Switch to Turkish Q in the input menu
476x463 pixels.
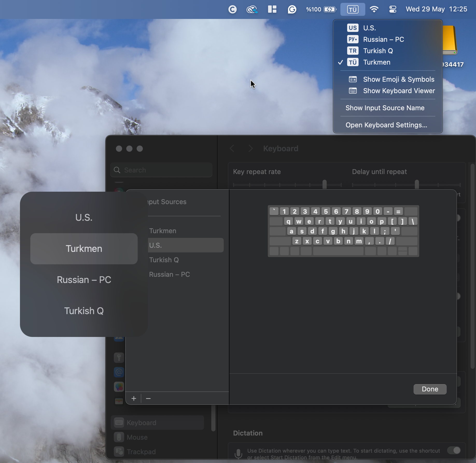pyautogui.click(x=388, y=51)
